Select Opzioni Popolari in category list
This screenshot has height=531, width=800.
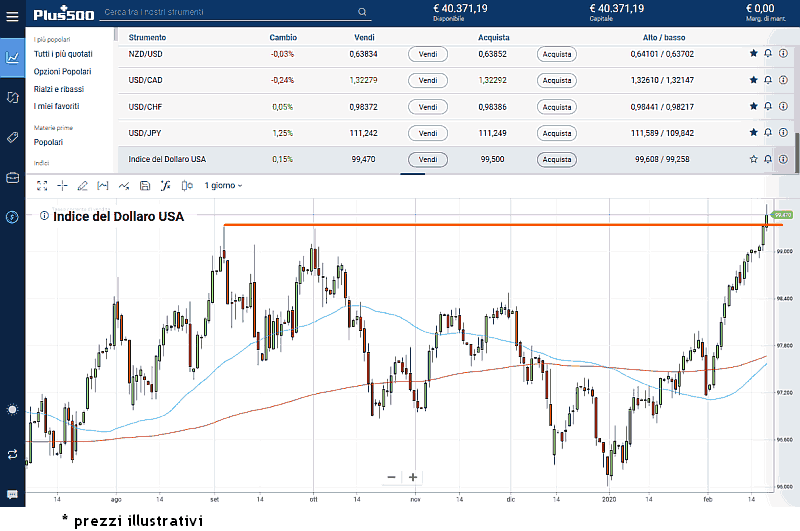tap(62, 71)
